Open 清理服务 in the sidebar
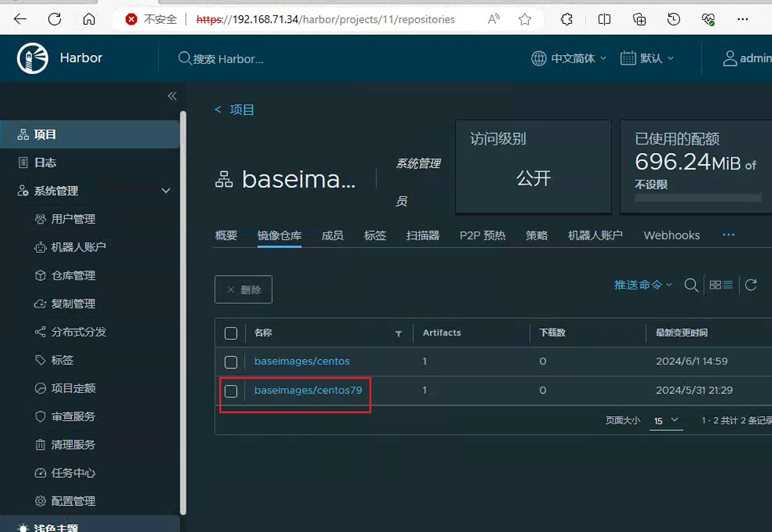 tap(74, 444)
